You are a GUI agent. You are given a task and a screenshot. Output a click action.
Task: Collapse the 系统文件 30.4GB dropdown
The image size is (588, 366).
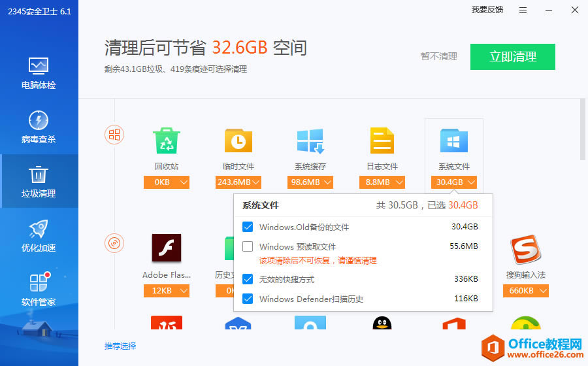[454, 182]
